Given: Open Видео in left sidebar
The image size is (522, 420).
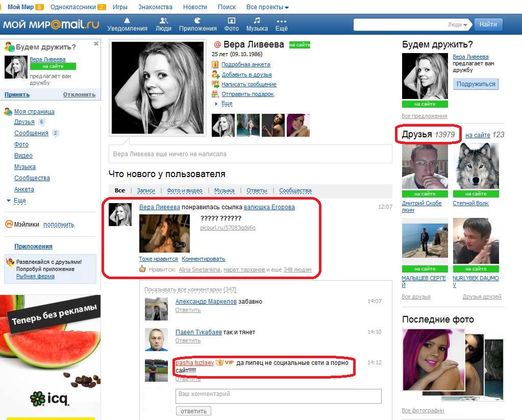Looking at the screenshot, I should tap(23, 156).
